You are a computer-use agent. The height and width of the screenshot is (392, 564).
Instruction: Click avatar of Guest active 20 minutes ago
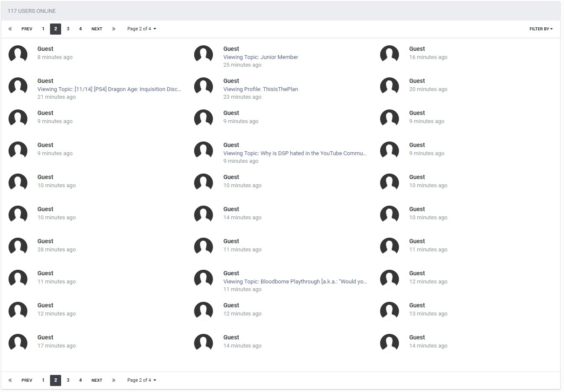coord(390,87)
